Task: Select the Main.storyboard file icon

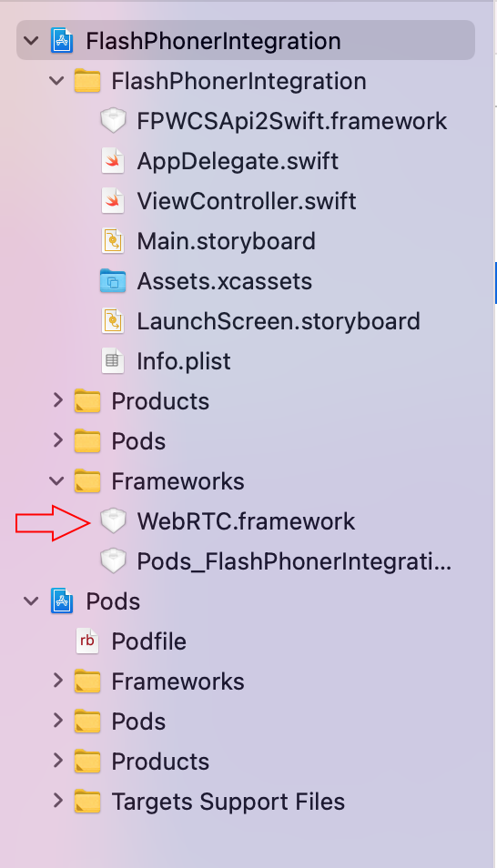Action: (x=113, y=241)
